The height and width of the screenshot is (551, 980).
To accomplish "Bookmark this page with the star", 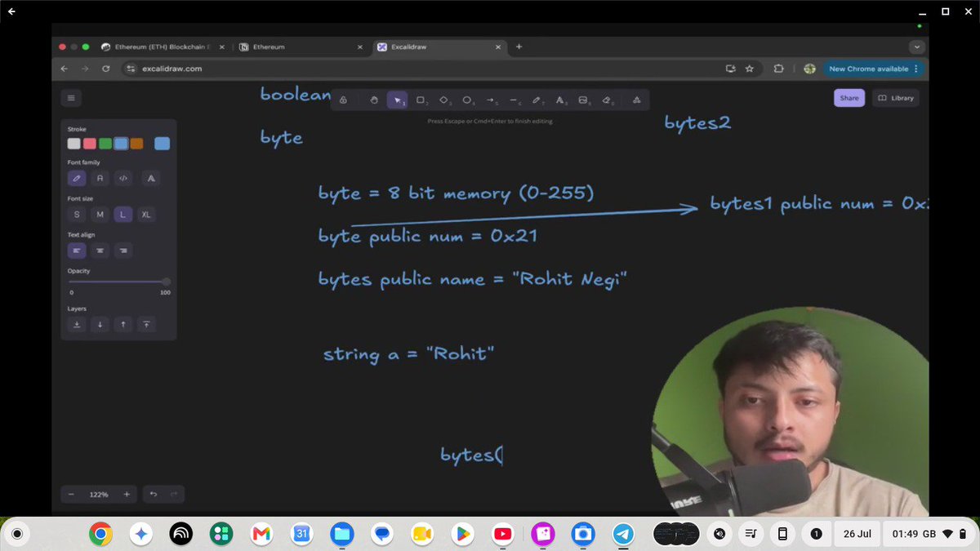I will click(749, 69).
